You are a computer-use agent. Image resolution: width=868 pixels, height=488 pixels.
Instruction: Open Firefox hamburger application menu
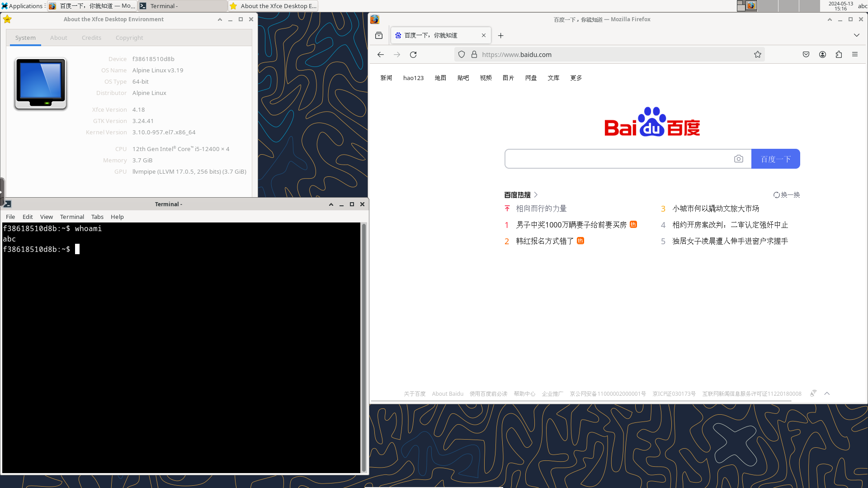pos(855,54)
